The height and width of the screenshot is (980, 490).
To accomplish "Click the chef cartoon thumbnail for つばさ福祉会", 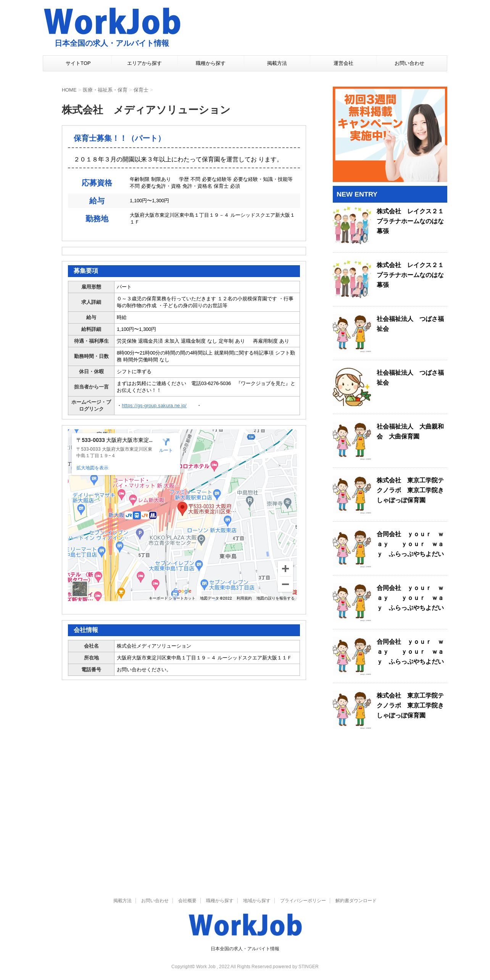I will pyautogui.click(x=352, y=387).
